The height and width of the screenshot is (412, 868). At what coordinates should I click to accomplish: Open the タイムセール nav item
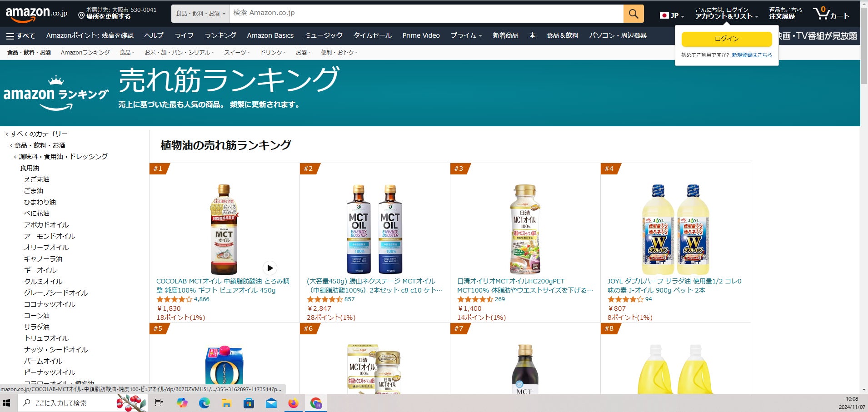tap(372, 35)
